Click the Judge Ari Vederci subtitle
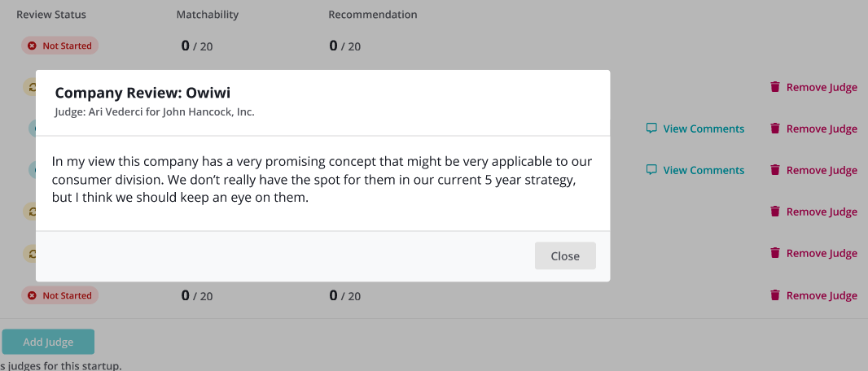 (x=155, y=111)
